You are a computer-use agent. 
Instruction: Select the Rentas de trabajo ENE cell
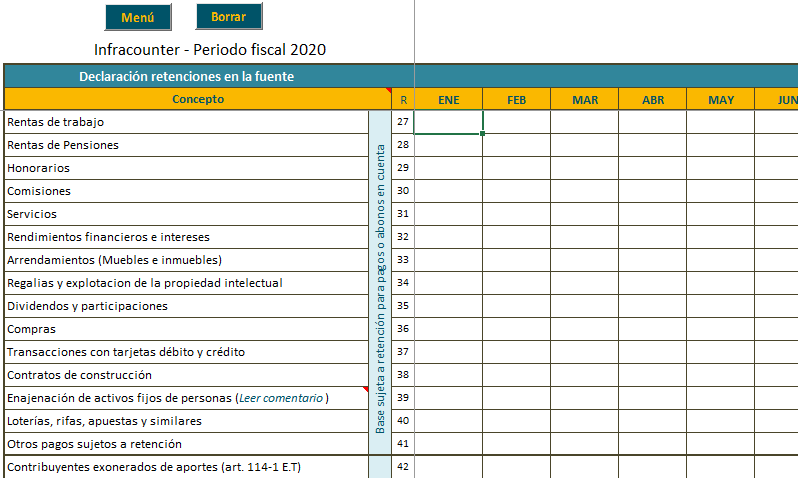[x=448, y=122]
